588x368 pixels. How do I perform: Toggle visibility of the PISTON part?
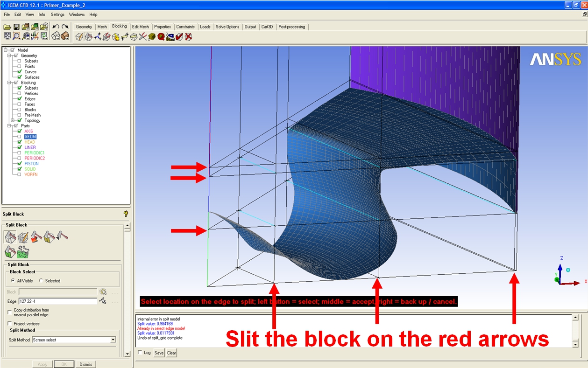coord(20,164)
